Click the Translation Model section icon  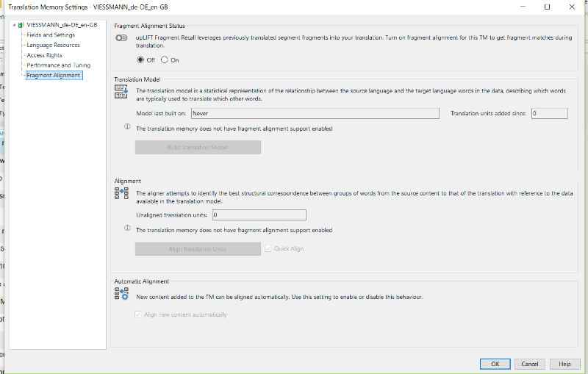(121, 91)
